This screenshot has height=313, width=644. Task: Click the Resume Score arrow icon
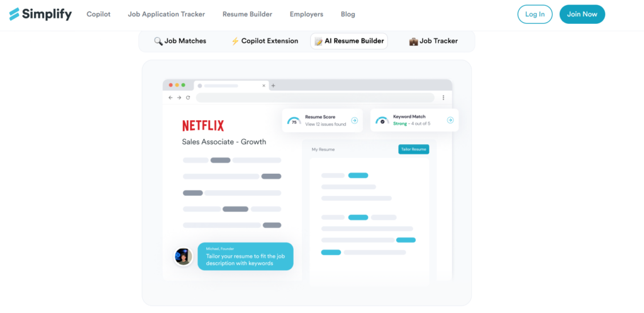point(355,120)
